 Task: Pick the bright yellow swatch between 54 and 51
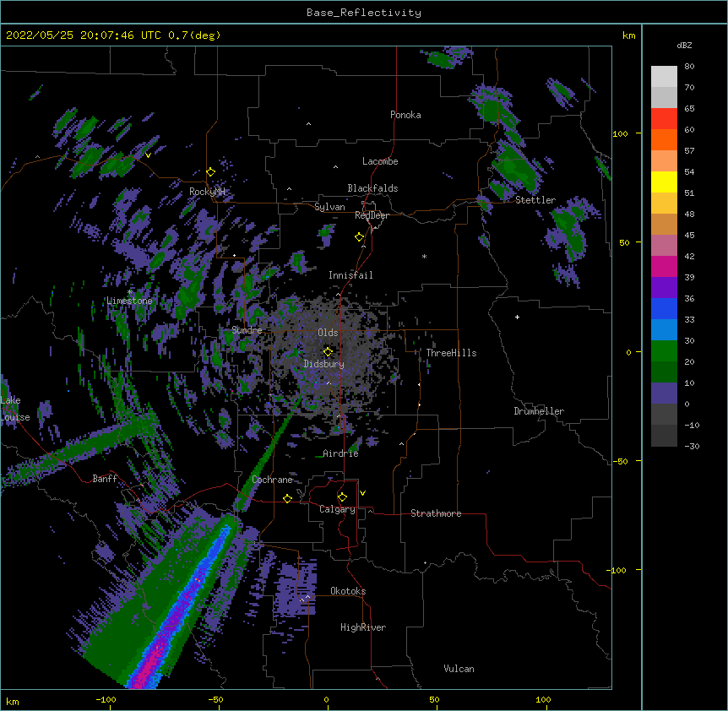click(664, 182)
